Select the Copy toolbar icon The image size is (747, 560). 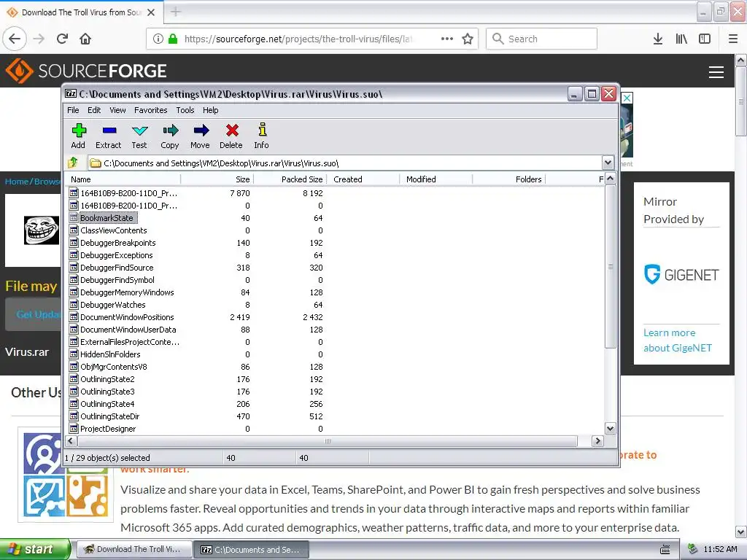tap(169, 136)
